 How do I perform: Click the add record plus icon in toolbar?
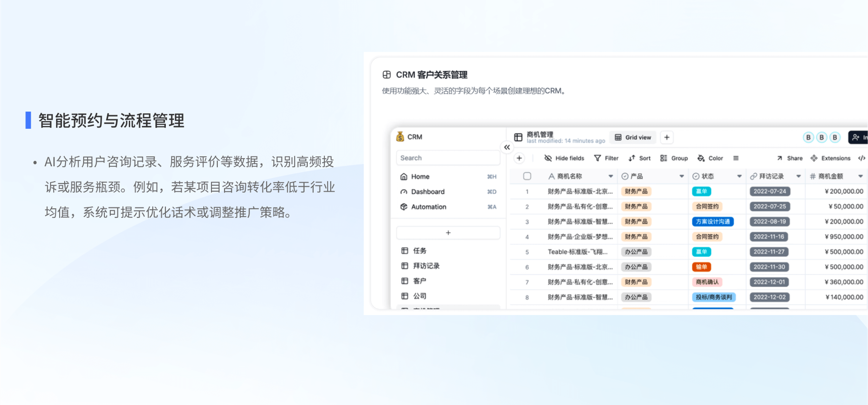pos(519,159)
